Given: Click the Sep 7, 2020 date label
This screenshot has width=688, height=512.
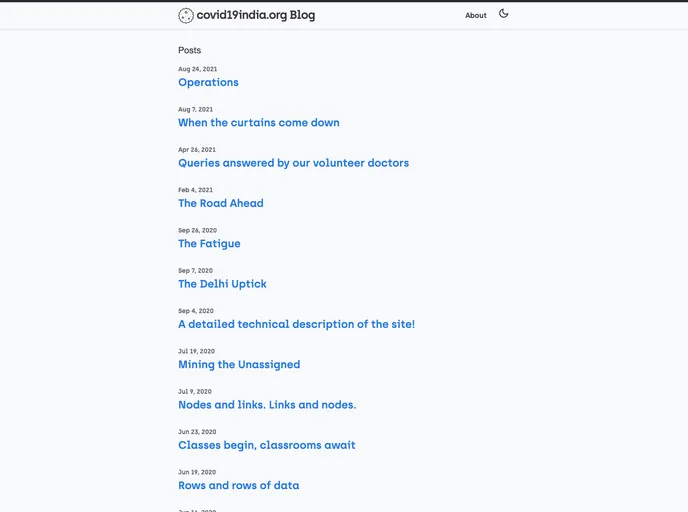Looking at the screenshot, I should (x=195, y=271).
